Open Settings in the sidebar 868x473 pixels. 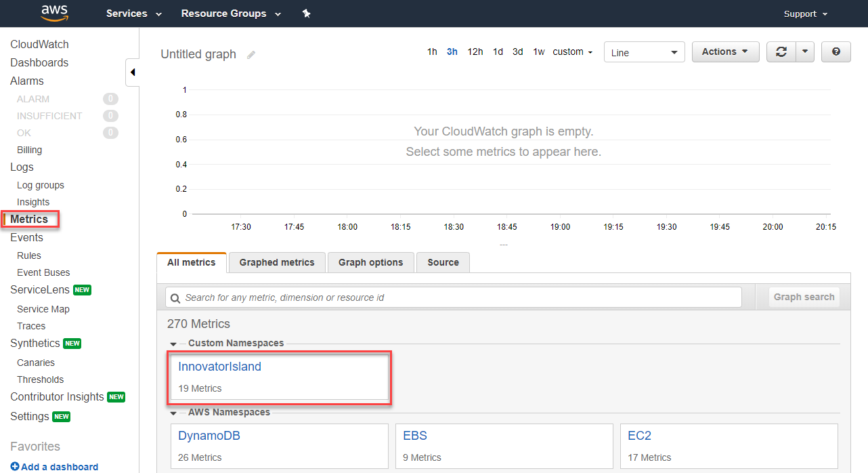click(x=30, y=417)
